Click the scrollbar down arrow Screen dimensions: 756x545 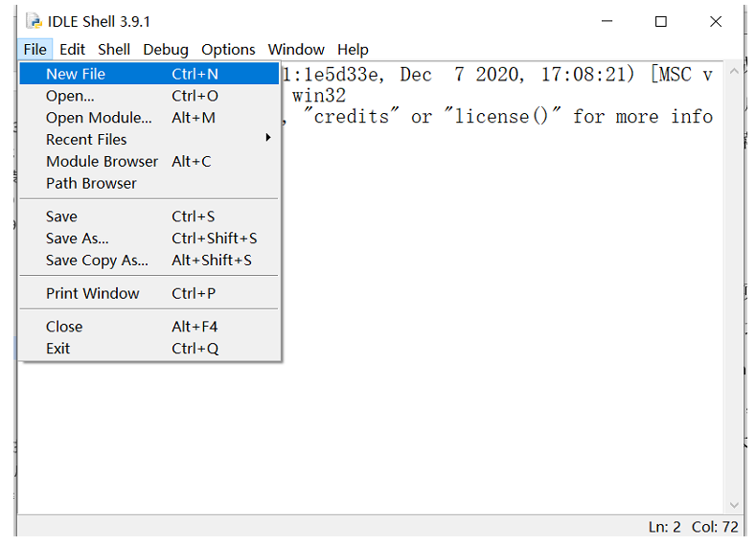coord(734,505)
